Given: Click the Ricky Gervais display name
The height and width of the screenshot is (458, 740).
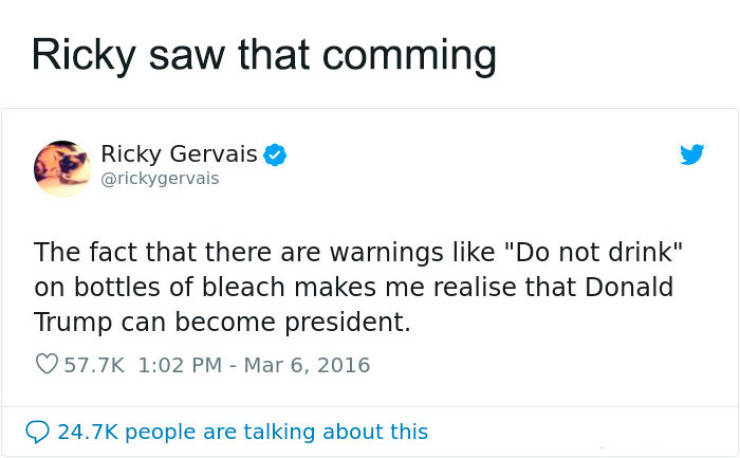Looking at the screenshot, I should coord(179,154).
